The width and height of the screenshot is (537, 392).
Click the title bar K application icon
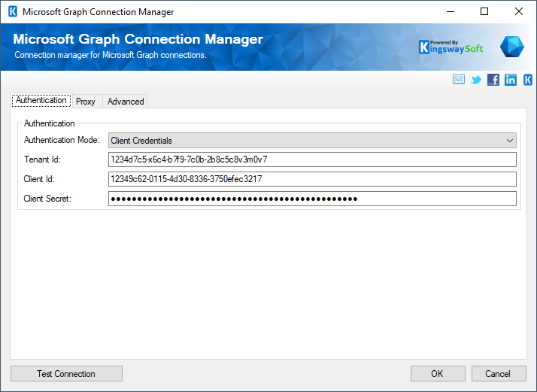[13, 11]
